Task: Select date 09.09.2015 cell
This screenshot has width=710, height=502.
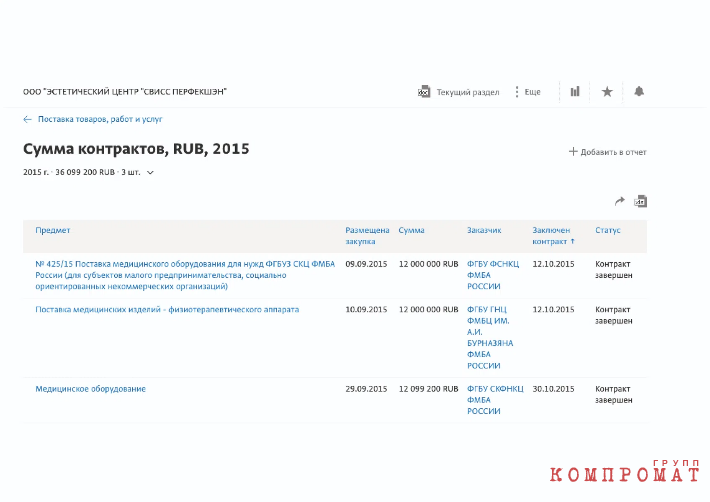Action: pyautogui.click(x=366, y=264)
